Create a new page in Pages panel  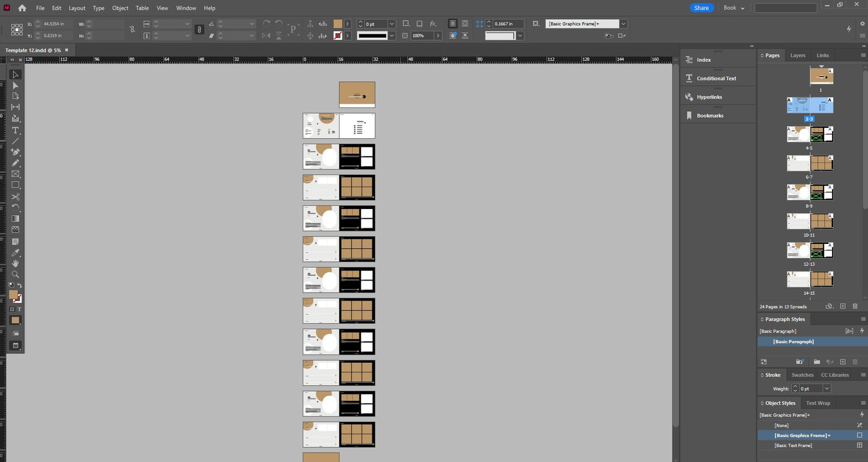tap(843, 306)
